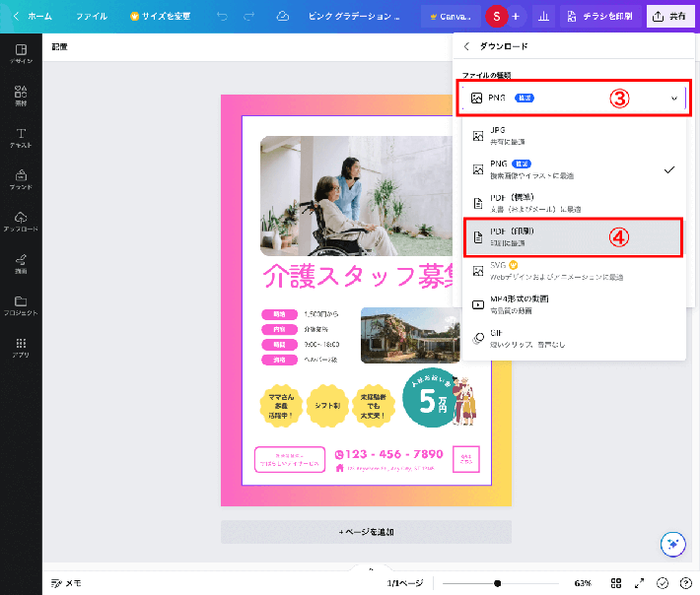Select PDF (印刷) file type option
The height and width of the screenshot is (595, 700).
click(573, 236)
